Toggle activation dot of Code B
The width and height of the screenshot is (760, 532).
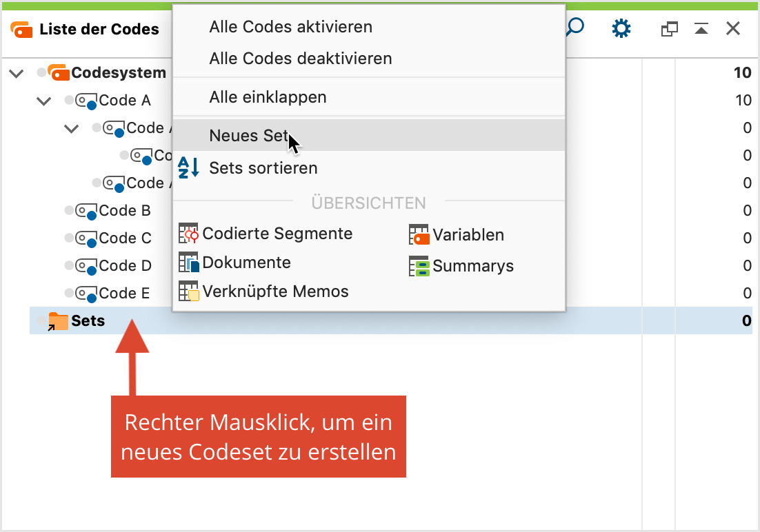70,210
